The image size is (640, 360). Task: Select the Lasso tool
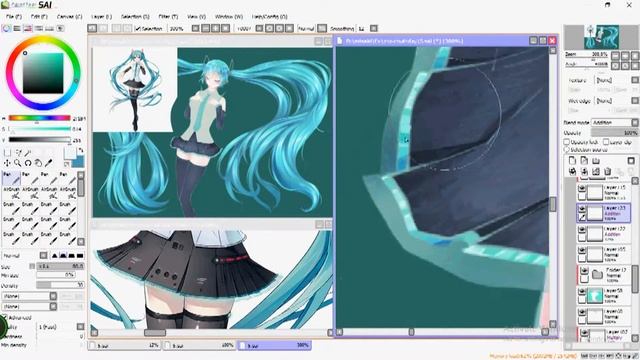click(x=18, y=153)
